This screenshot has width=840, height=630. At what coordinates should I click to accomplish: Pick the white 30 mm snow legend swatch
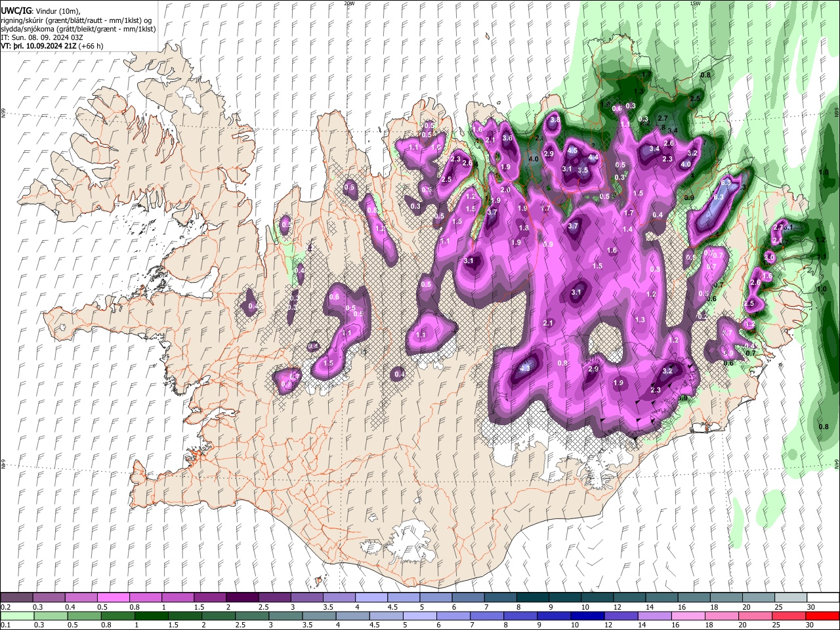point(822,598)
